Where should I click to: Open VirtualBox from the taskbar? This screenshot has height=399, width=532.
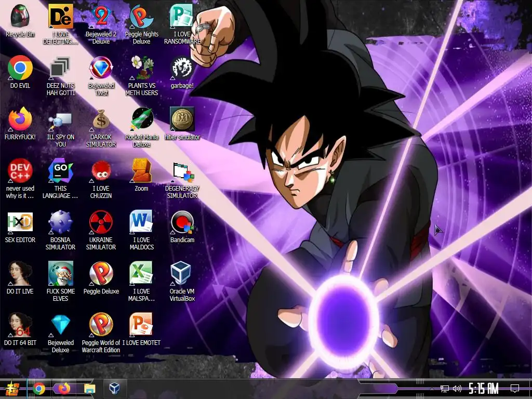pos(114,389)
